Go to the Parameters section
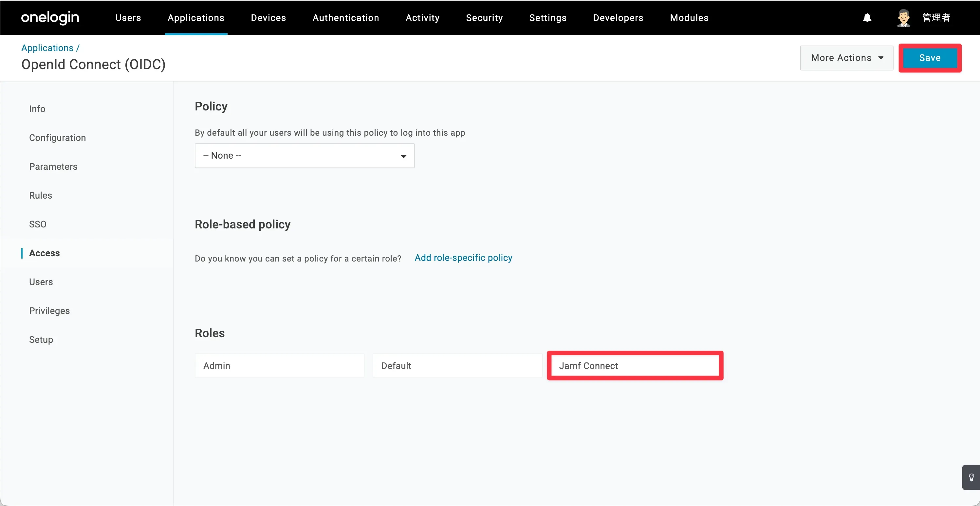The height and width of the screenshot is (506, 980). coord(53,166)
